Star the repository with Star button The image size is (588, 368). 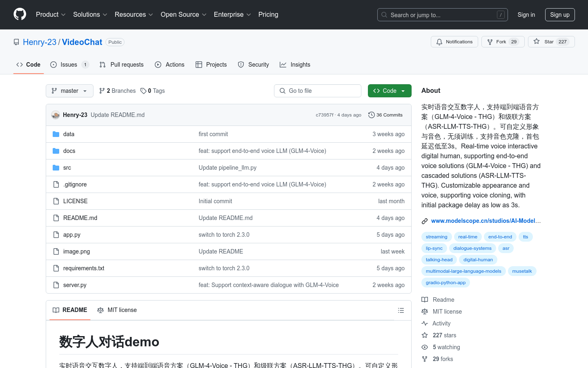click(x=551, y=42)
